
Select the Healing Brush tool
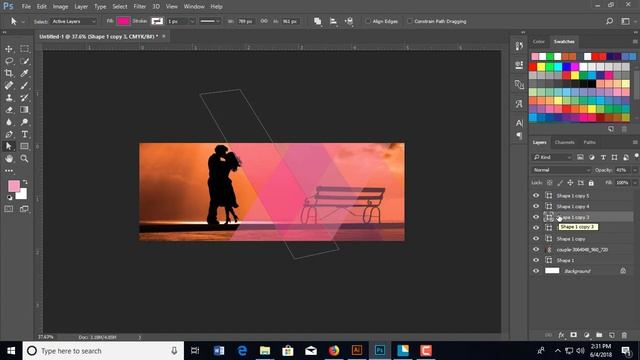tap(9, 85)
